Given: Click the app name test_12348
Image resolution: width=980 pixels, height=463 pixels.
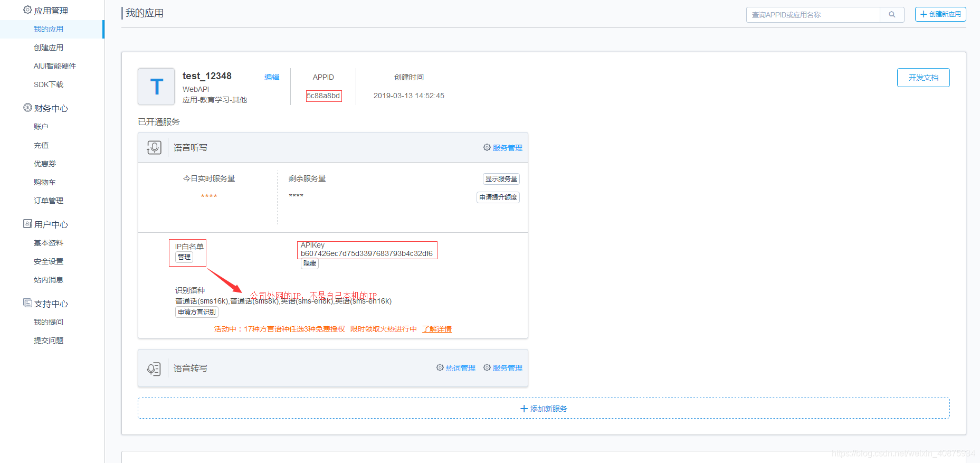Looking at the screenshot, I should [x=207, y=76].
